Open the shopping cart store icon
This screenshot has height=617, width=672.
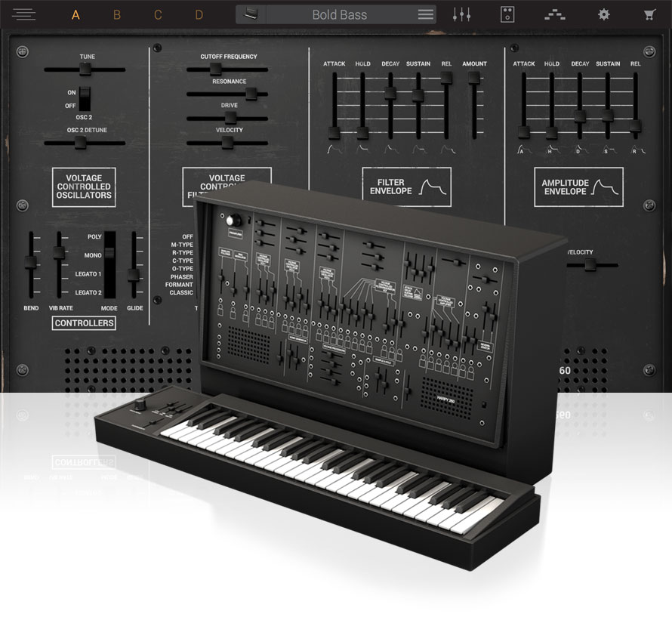pos(649,14)
